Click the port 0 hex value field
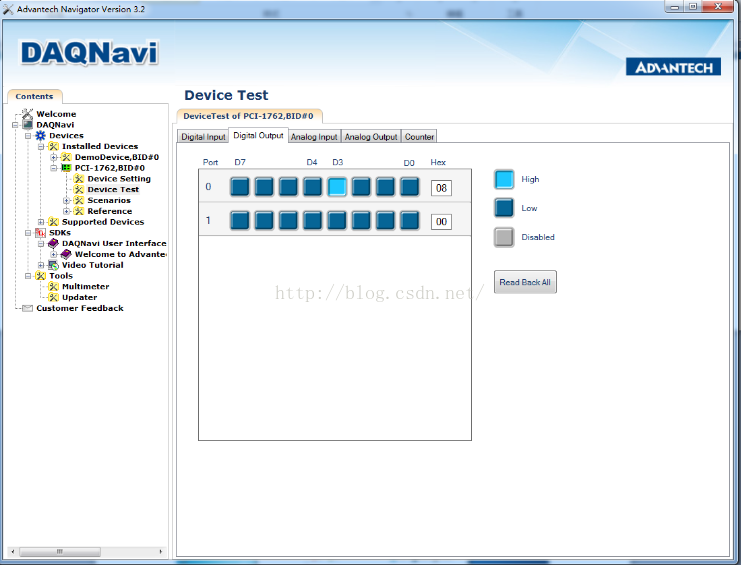The image size is (741, 565). click(x=441, y=188)
